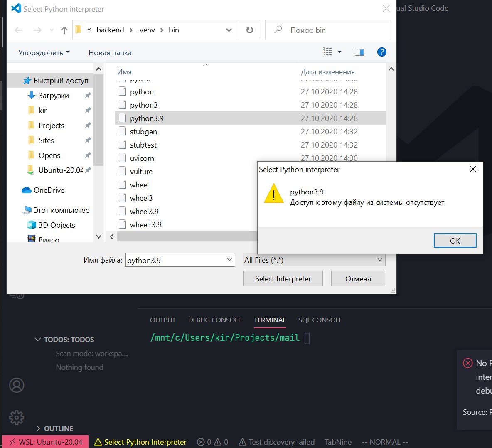
Task: Select the vulture file
Action: click(x=141, y=171)
